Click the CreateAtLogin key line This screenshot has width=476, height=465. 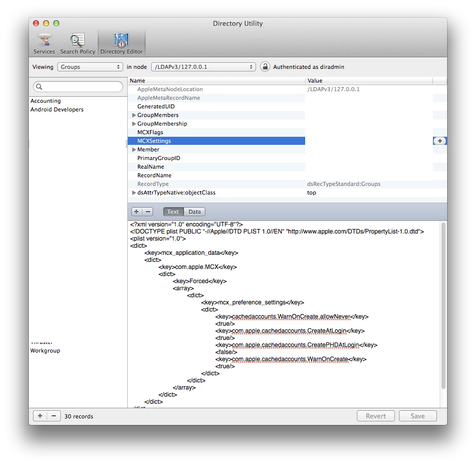click(290, 331)
